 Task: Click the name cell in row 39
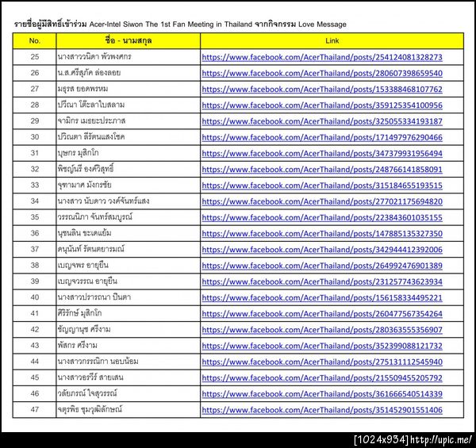pyautogui.click(x=128, y=281)
